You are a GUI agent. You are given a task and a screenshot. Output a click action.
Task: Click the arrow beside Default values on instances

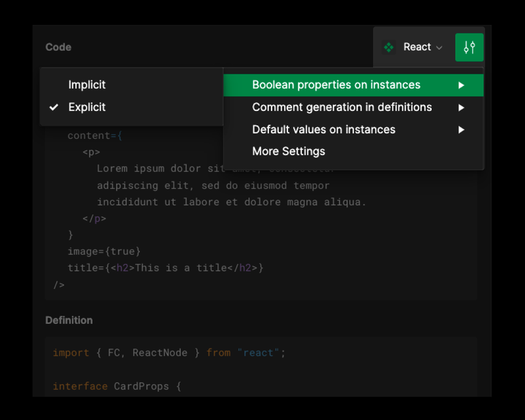[462, 129]
